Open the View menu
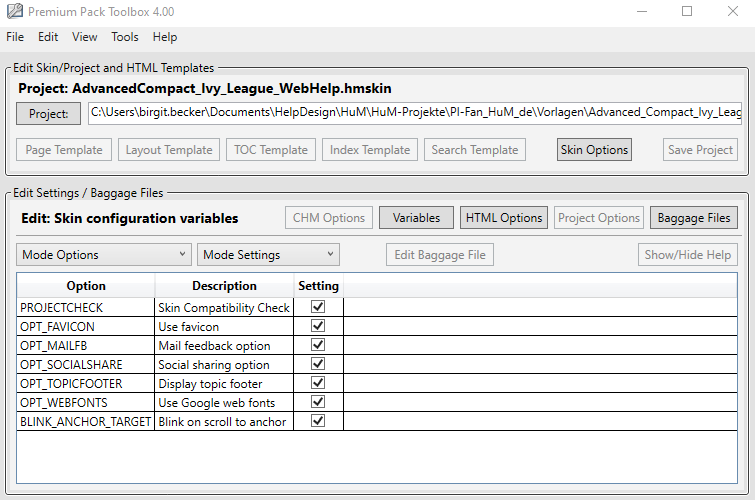The image size is (755, 500). point(85,37)
